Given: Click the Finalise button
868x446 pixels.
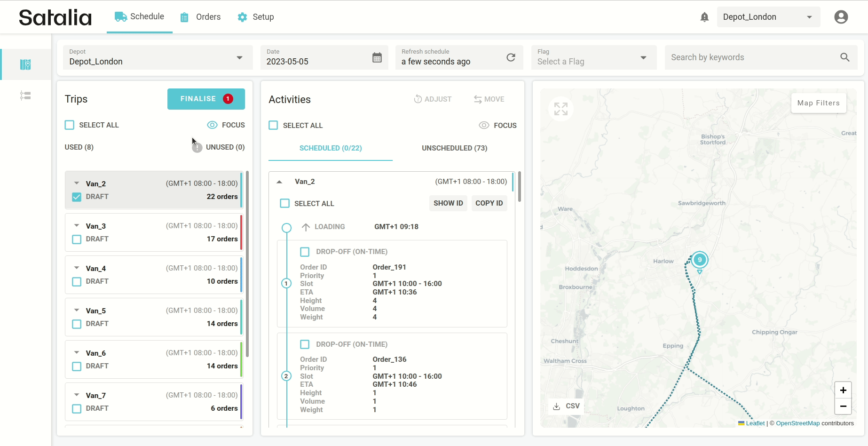Looking at the screenshot, I should point(206,99).
